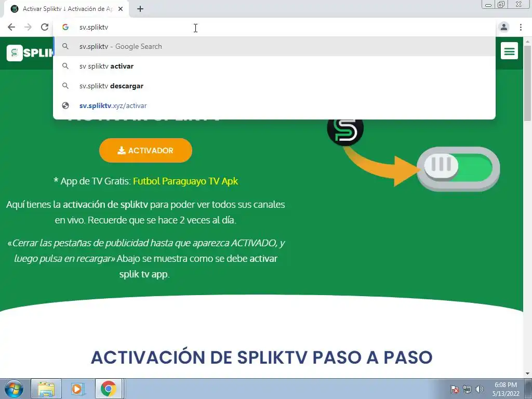Click the search icon beside 'sv.spliktv descargar'
The image size is (532, 399).
pos(65,86)
